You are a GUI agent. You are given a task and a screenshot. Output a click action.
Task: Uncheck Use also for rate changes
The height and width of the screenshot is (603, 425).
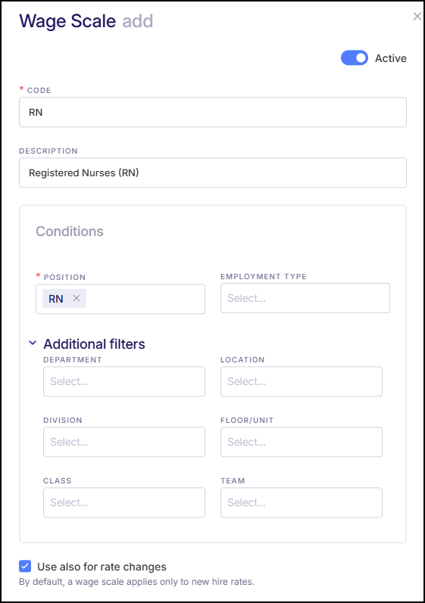point(25,566)
